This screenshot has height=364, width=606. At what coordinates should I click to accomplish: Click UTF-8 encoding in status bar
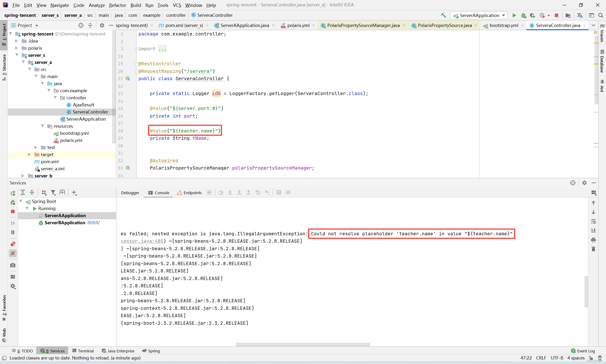tap(557, 358)
